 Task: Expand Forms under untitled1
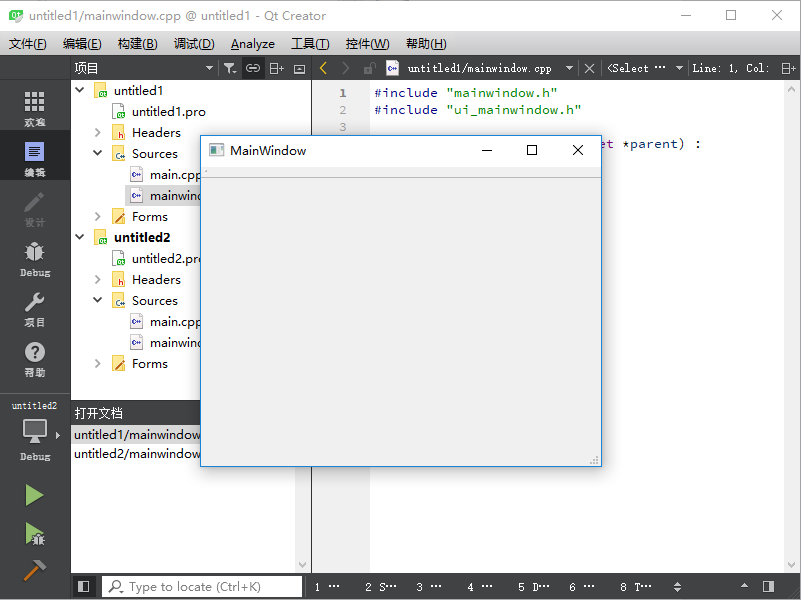tap(98, 217)
